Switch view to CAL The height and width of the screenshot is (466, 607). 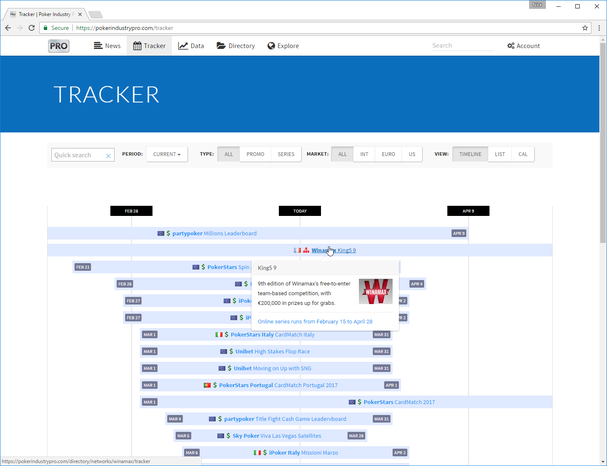click(523, 154)
